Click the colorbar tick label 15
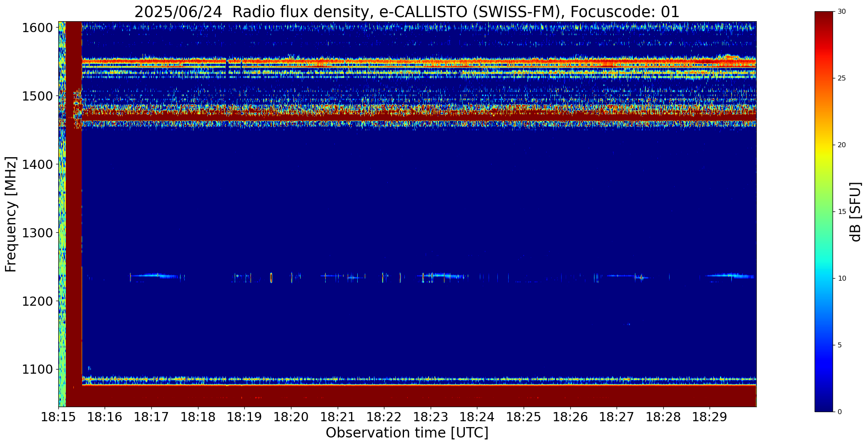Viewport: 868px width, 445px height. [842, 212]
